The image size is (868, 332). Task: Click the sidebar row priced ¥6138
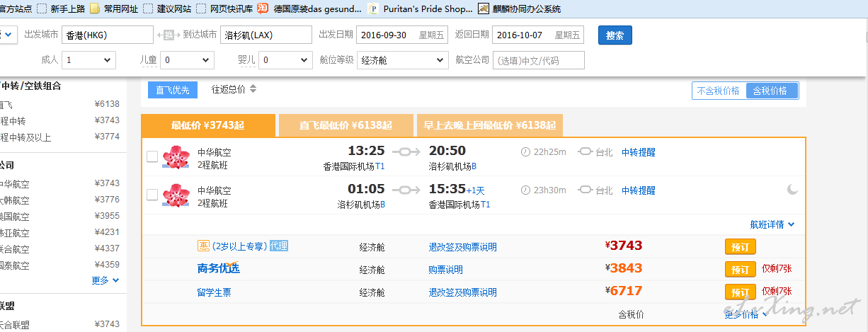pyautogui.click(x=60, y=104)
